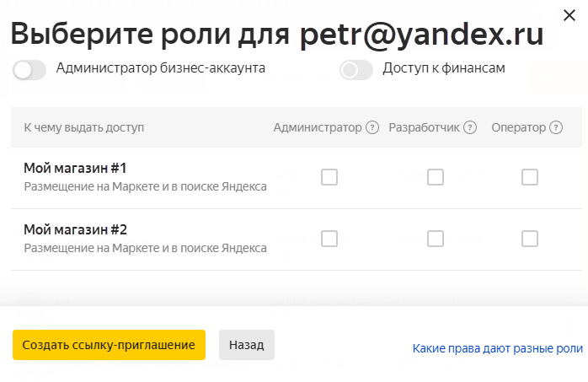Check Оператор for Мой магазин #1
This screenshot has width=588, height=382.
point(530,177)
